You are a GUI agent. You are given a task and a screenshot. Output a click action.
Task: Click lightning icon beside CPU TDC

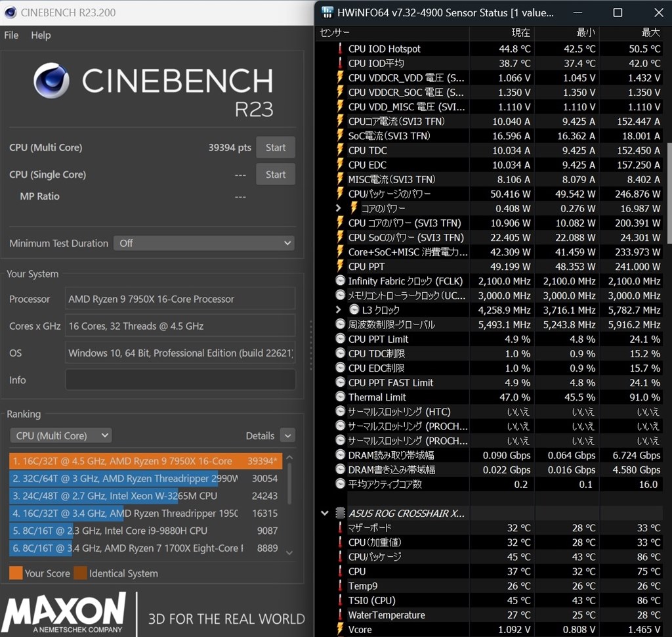[x=341, y=150]
